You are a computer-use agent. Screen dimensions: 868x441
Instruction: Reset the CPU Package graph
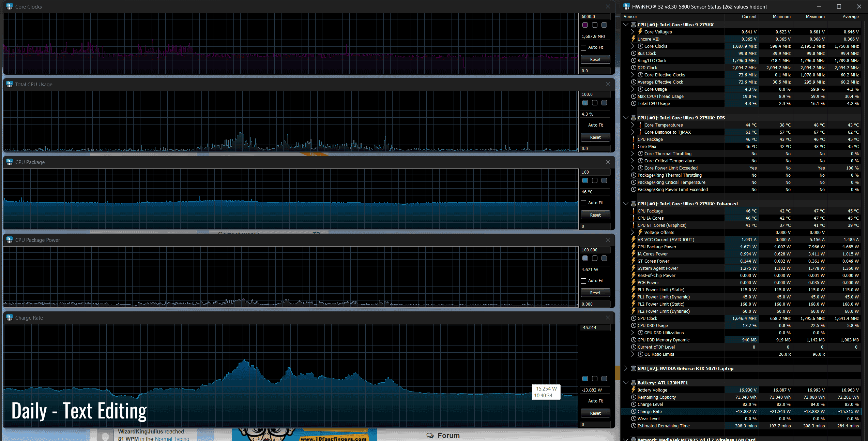(595, 215)
